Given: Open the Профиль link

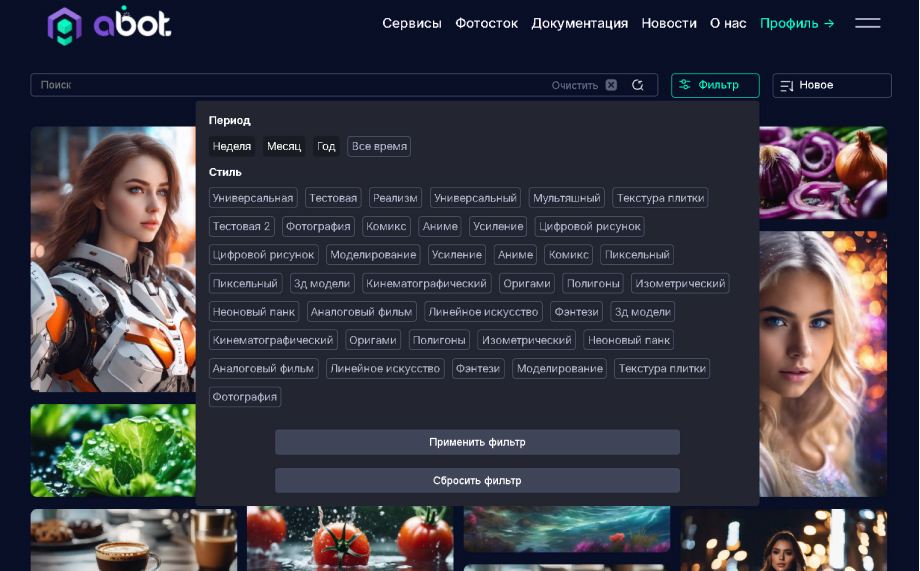Looking at the screenshot, I should pos(796,23).
